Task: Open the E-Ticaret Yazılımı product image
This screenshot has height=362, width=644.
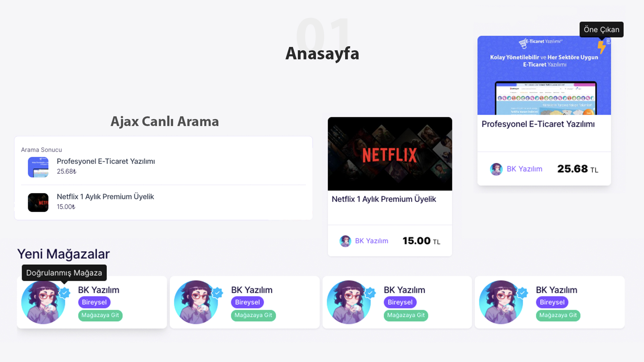Action: [x=544, y=75]
